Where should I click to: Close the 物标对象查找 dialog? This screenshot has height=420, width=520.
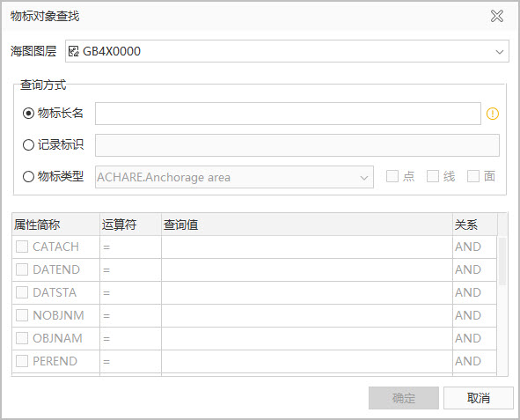497,16
